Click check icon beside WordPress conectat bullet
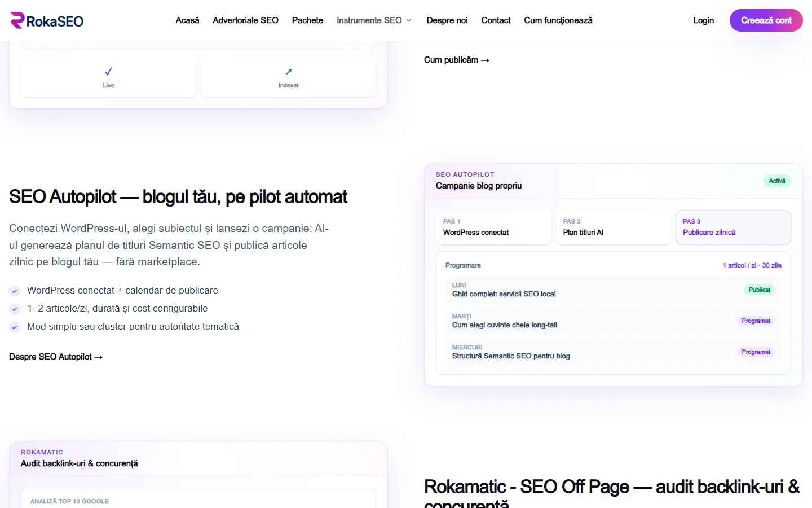The width and height of the screenshot is (812, 508). (15, 291)
